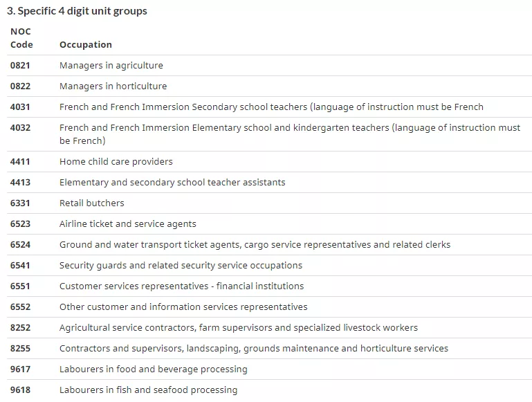
Task: Click 'Retail butchers' occupation
Action: click(x=91, y=203)
